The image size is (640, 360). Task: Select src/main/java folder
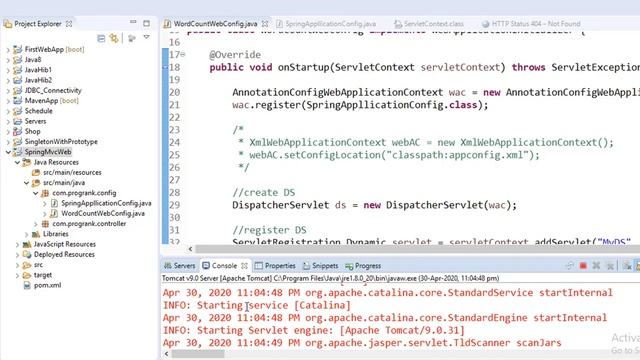click(64, 182)
